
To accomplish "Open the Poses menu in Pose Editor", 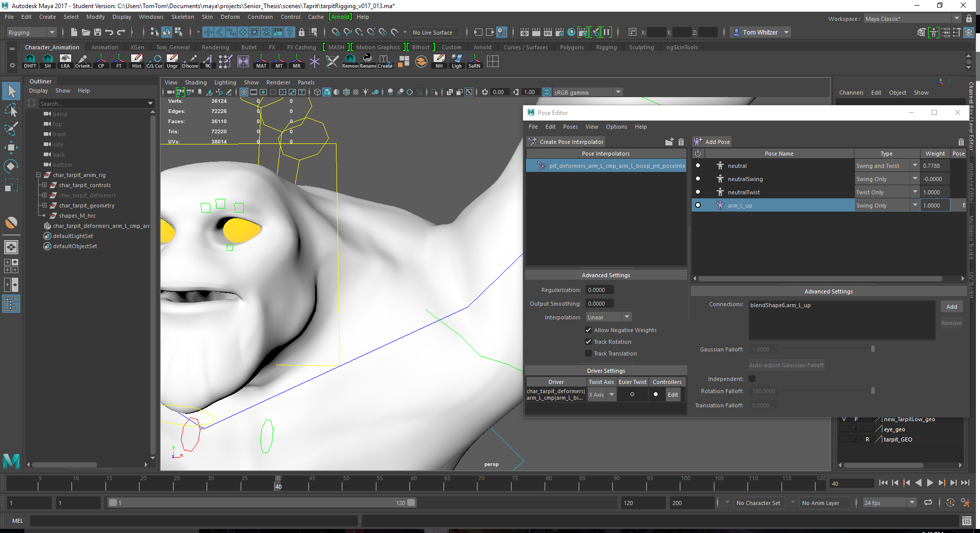I will click(x=570, y=127).
